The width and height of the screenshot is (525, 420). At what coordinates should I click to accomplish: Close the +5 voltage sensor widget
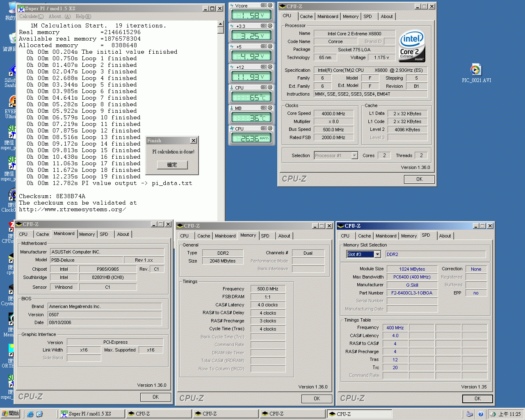click(x=270, y=46)
